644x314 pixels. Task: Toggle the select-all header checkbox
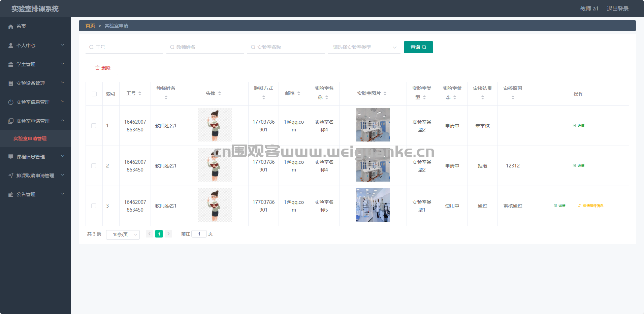tap(94, 94)
